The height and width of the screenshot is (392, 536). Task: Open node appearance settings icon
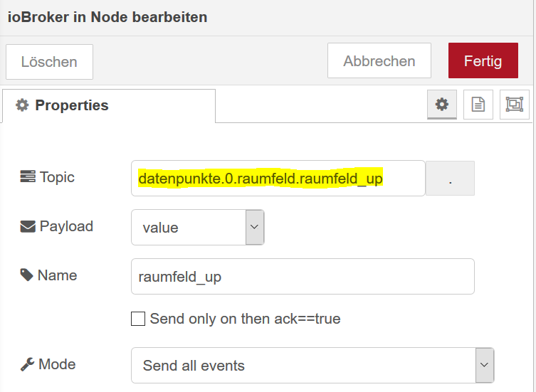(514, 105)
